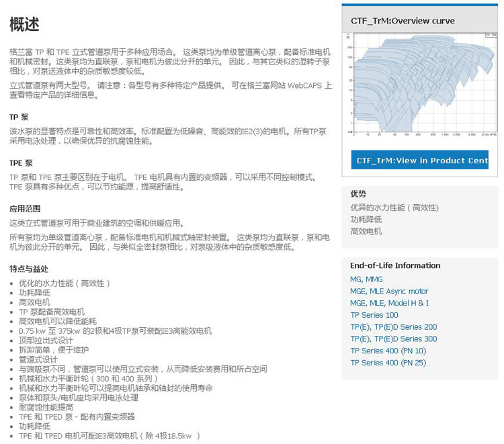Click the bullet 耐腐蚀性能提高

(x=46, y=407)
